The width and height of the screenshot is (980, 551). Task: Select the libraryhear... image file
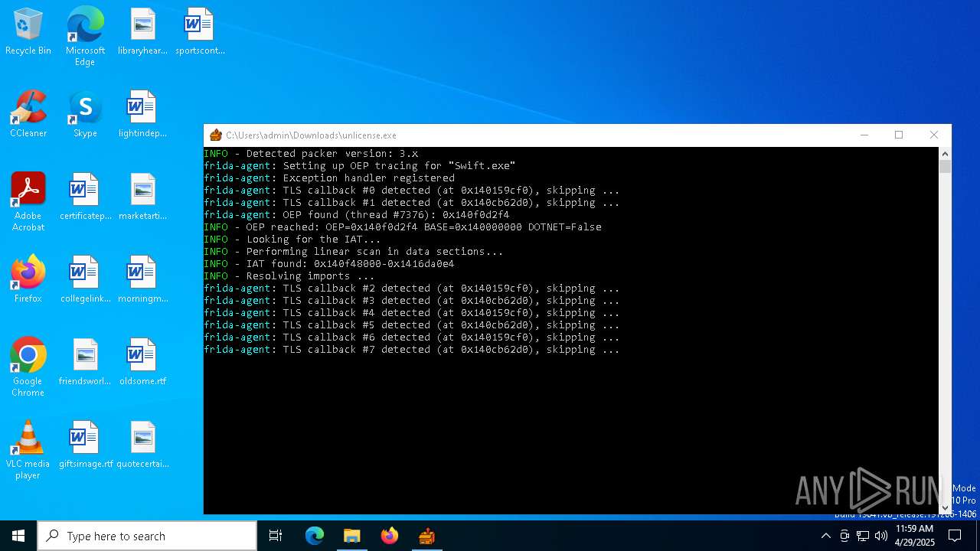(x=142, y=32)
